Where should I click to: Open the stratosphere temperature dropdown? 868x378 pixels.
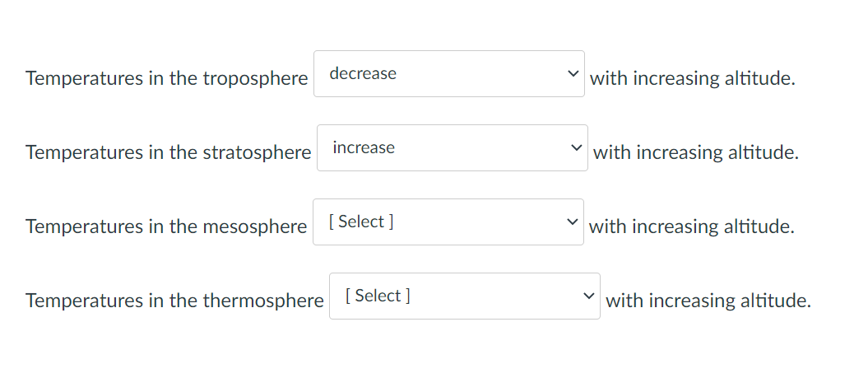click(452, 148)
